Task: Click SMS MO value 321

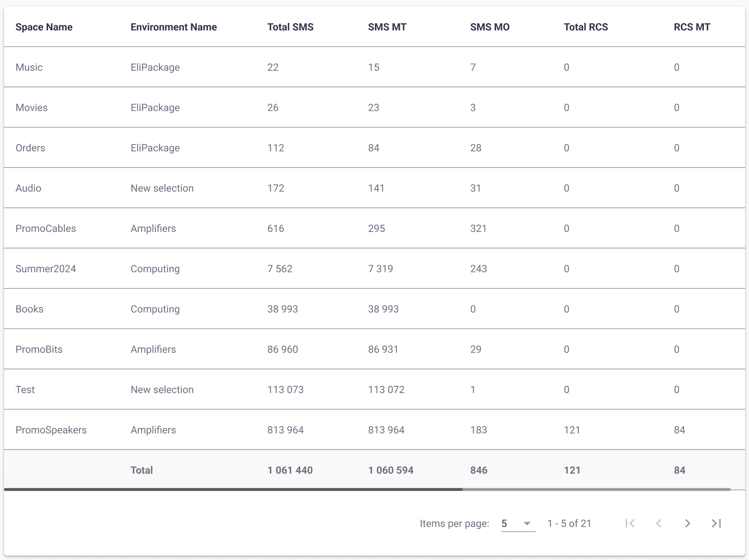Action: (x=478, y=228)
